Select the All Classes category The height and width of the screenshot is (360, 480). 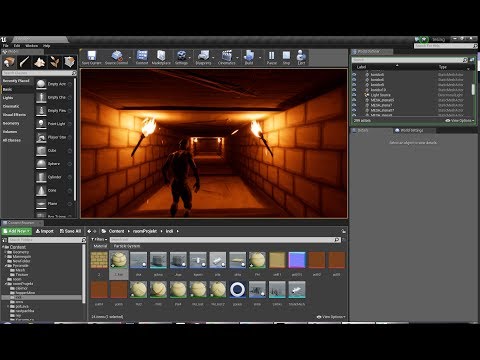[x=12, y=140]
